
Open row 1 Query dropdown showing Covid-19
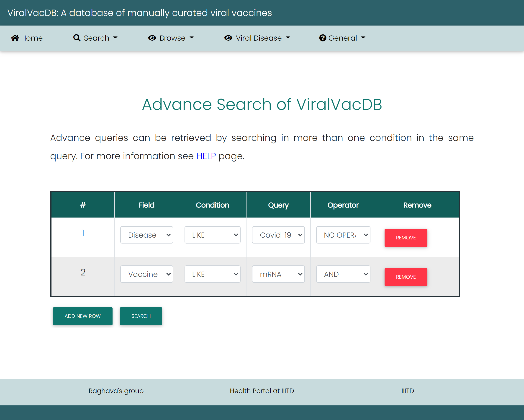click(278, 235)
